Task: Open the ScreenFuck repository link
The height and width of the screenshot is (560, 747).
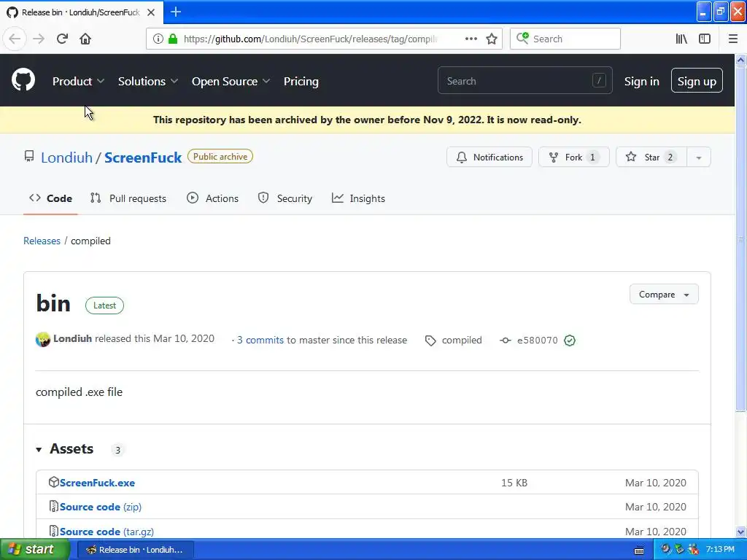Action: click(x=143, y=157)
